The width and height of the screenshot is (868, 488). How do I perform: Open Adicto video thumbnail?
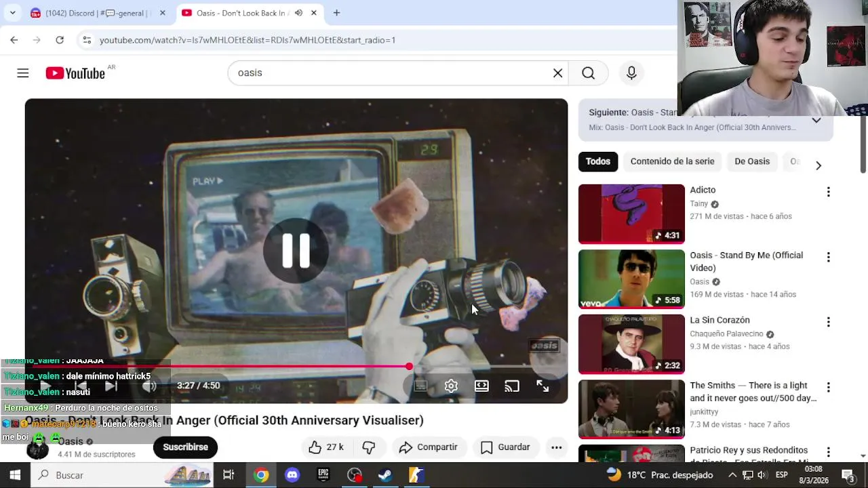[631, 214]
